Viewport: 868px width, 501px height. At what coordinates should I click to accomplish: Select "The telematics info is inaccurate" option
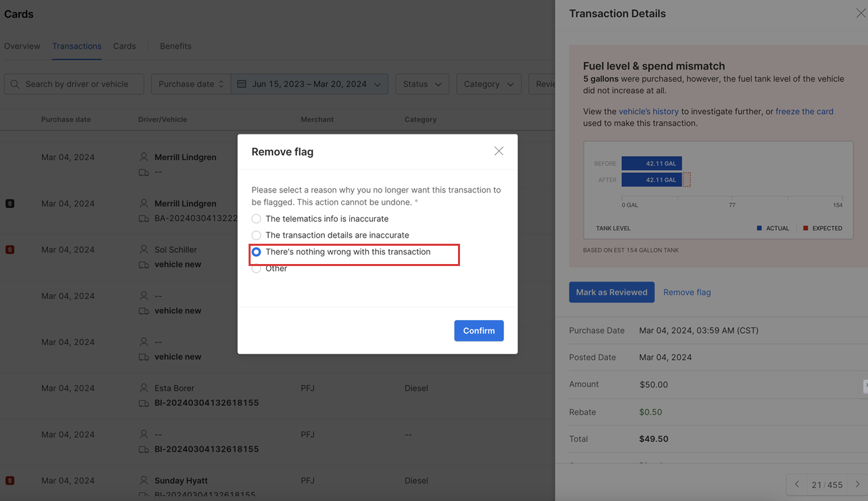click(x=257, y=219)
